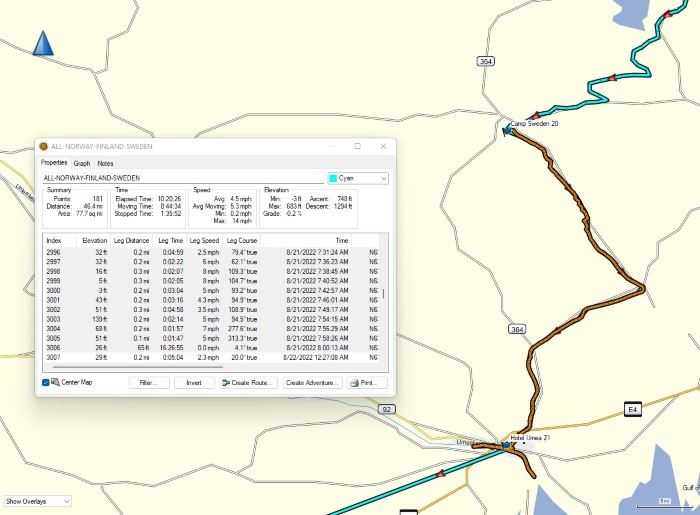Click the cyan color swatch in the dropdown
This screenshot has height=515, width=700.
click(x=333, y=178)
